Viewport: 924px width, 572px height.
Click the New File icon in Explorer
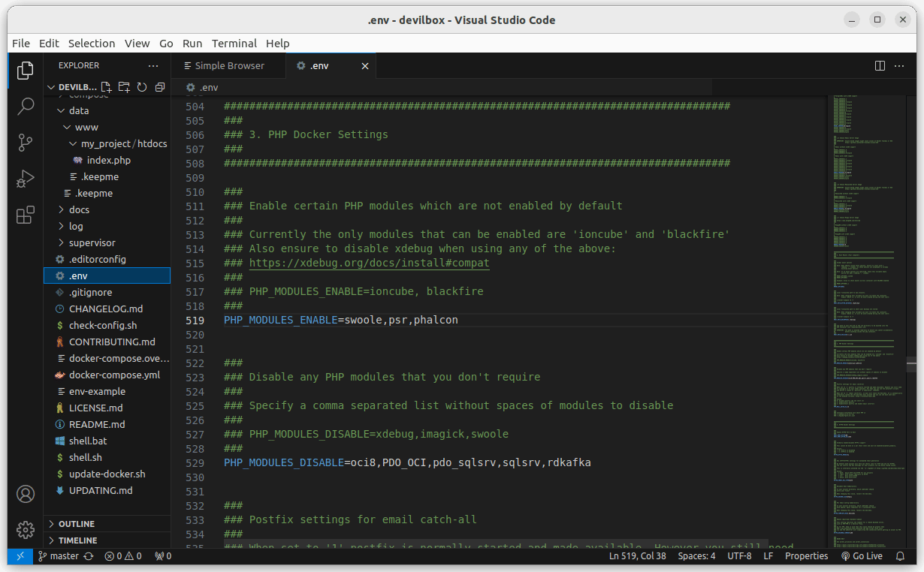[x=107, y=87]
